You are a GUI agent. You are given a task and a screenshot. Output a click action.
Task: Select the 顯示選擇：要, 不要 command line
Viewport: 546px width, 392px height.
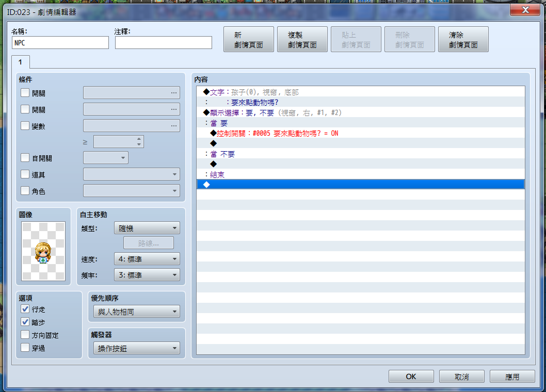[x=360, y=112]
